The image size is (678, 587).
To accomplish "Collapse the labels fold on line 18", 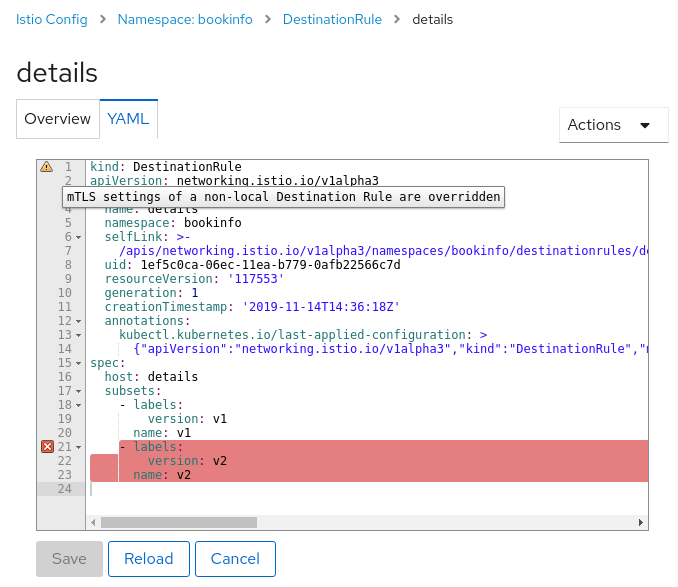I will (78, 405).
